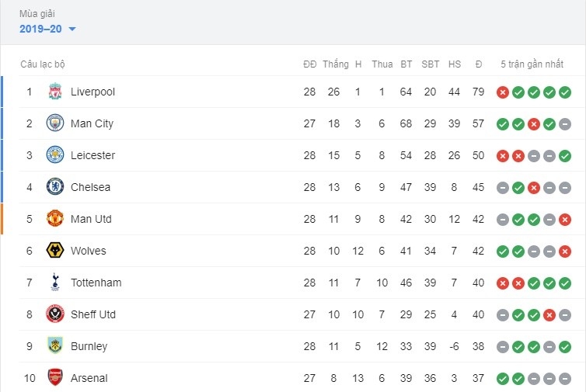The height and width of the screenshot is (392, 586).
Task: Click the Câu lạc bộ column header
Action: tap(43, 64)
